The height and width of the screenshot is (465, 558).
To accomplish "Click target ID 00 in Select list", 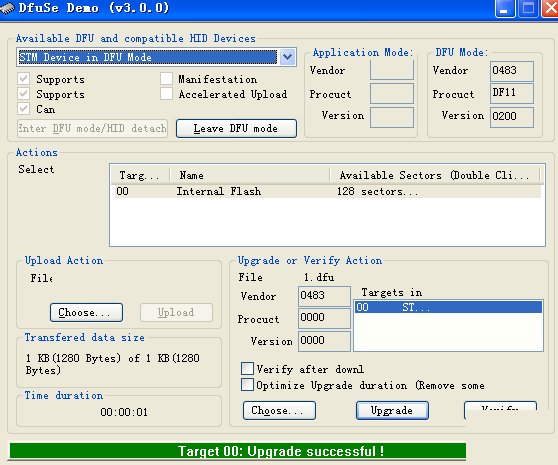I will (122, 191).
